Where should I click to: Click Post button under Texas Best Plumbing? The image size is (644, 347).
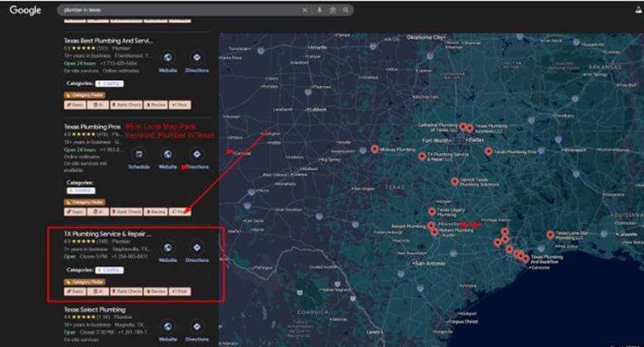click(x=180, y=105)
